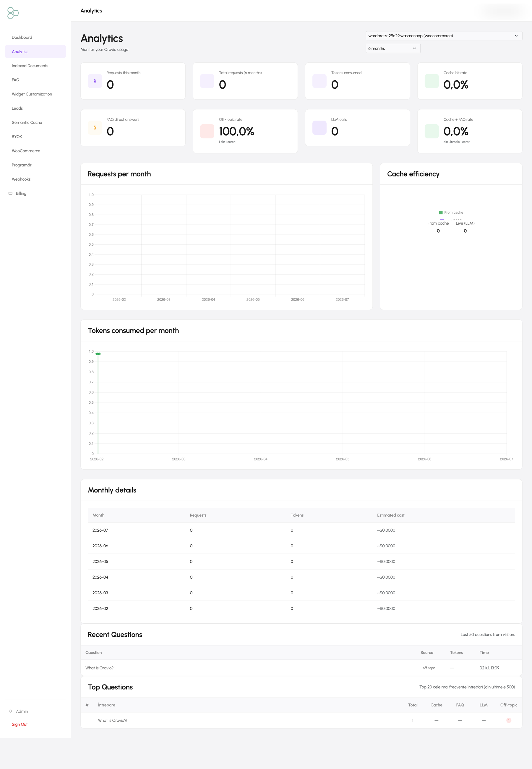Click the 2026-07 row in Monthly details
The height and width of the screenshot is (769, 532).
[301, 530]
